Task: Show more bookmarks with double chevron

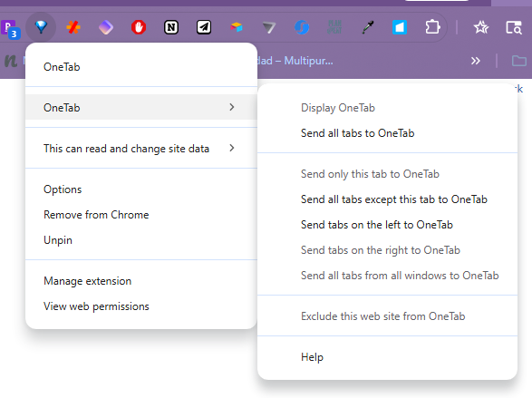Action: click(475, 61)
